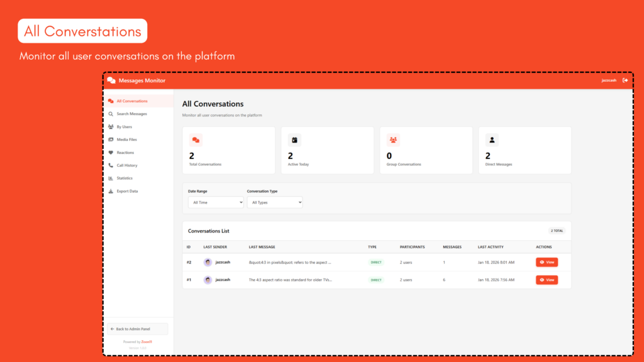The image size is (644, 362).
Task: Click jazzcash avatar in conversation #2 row
Action: pos(208,262)
